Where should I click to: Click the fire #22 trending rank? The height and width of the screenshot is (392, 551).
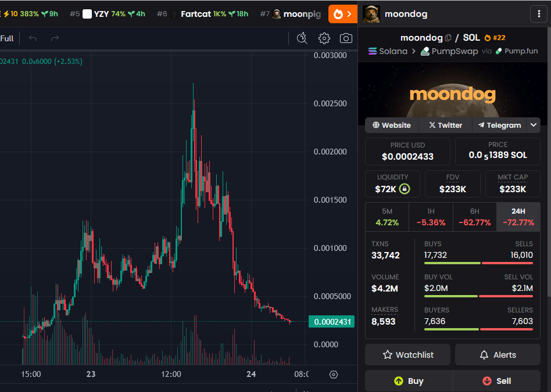pos(495,38)
